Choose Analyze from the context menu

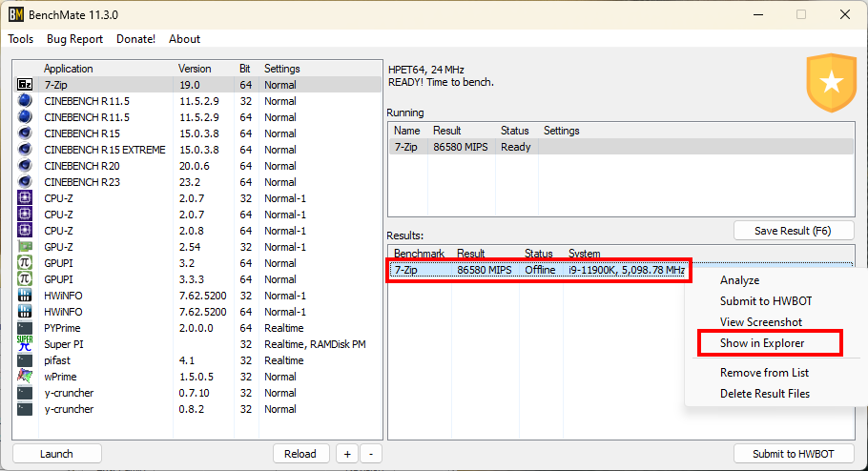(739, 280)
